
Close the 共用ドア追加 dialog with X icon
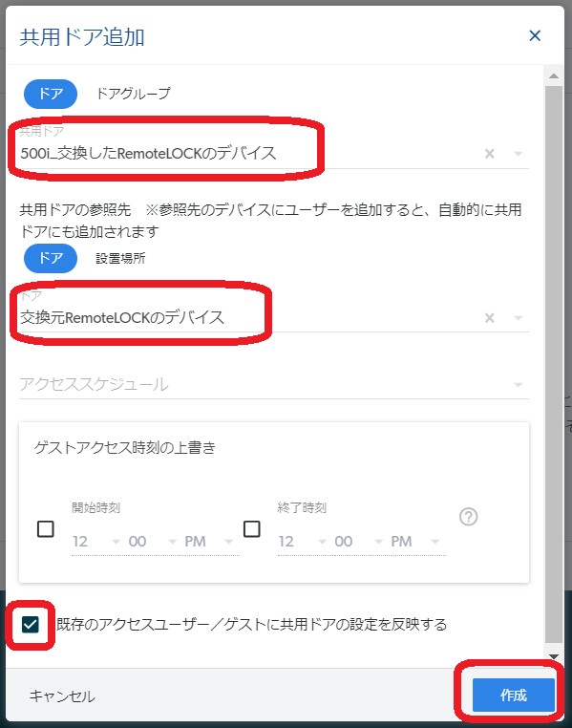pos(535,35)
